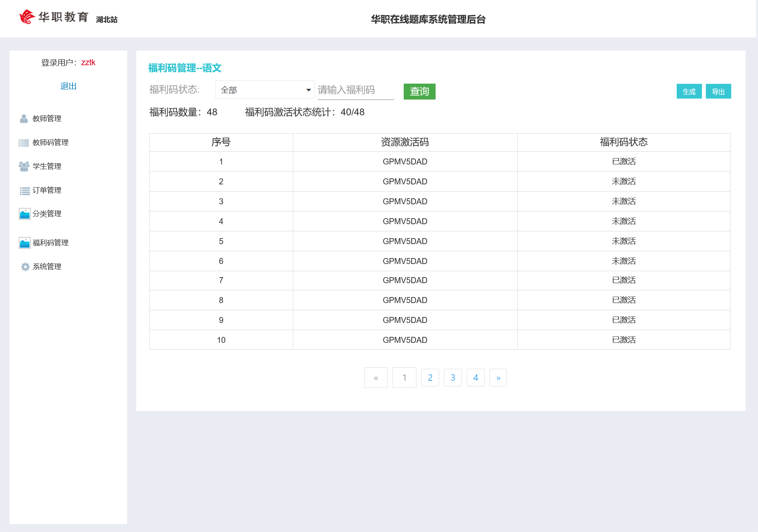
Task: Click the 生成 button
Action: coord(689,92)
